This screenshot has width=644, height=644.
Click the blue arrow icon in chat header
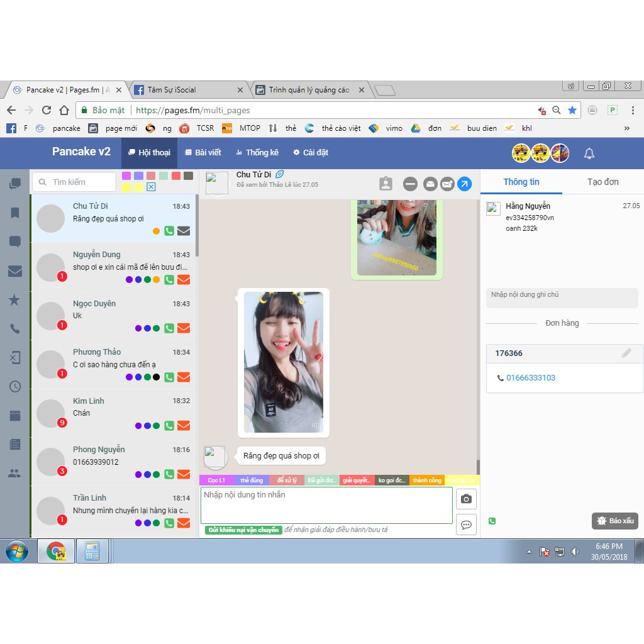(464, 184)
